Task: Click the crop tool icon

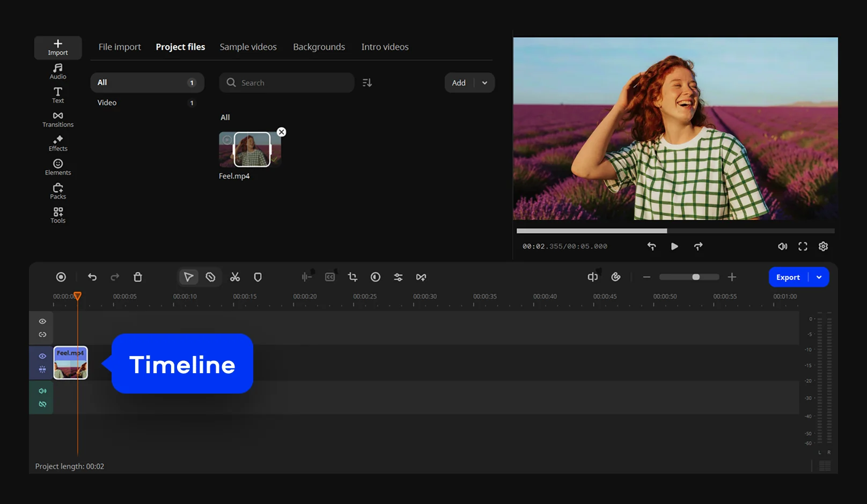Action: click(352, 277)
